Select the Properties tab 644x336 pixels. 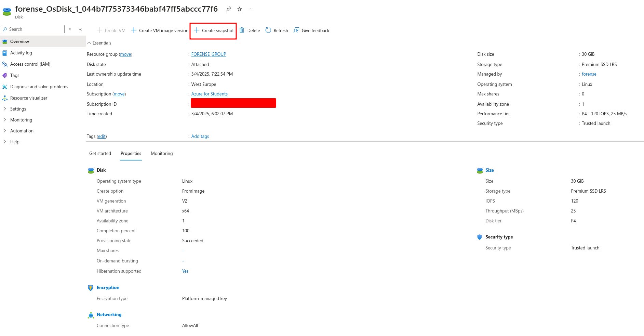pyautogui.click(x=131, y=153)
